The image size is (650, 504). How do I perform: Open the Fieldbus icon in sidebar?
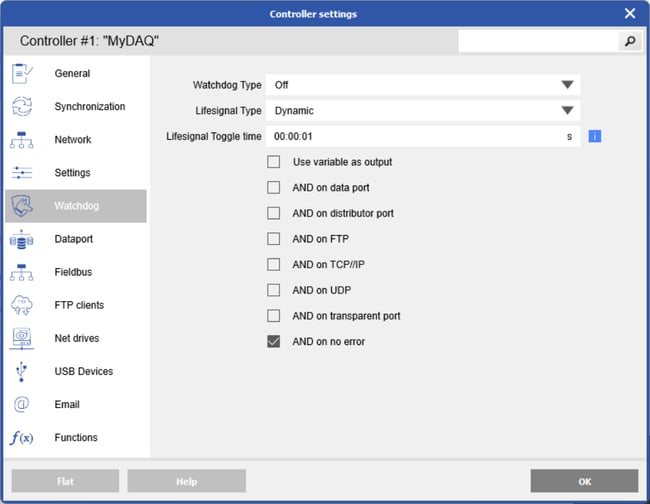(x=22, y=273)
